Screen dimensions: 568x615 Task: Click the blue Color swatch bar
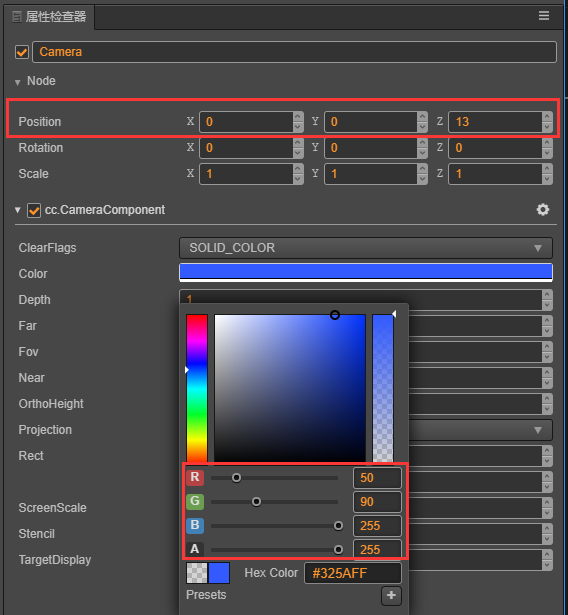tap(366, 272)
